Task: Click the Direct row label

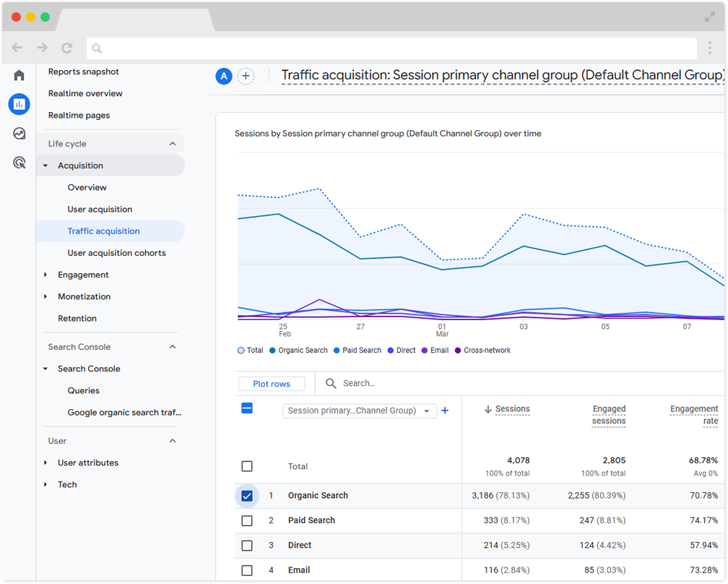Action: 300,545
